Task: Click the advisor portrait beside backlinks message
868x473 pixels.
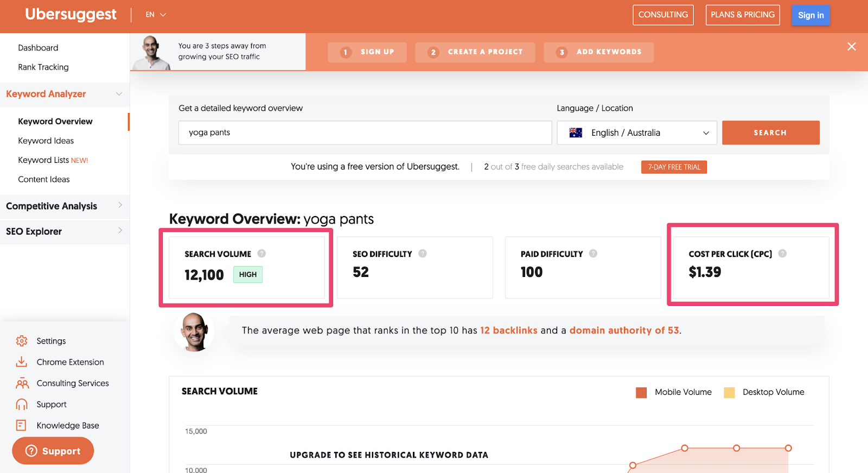Action: click(x=194, y=332)
